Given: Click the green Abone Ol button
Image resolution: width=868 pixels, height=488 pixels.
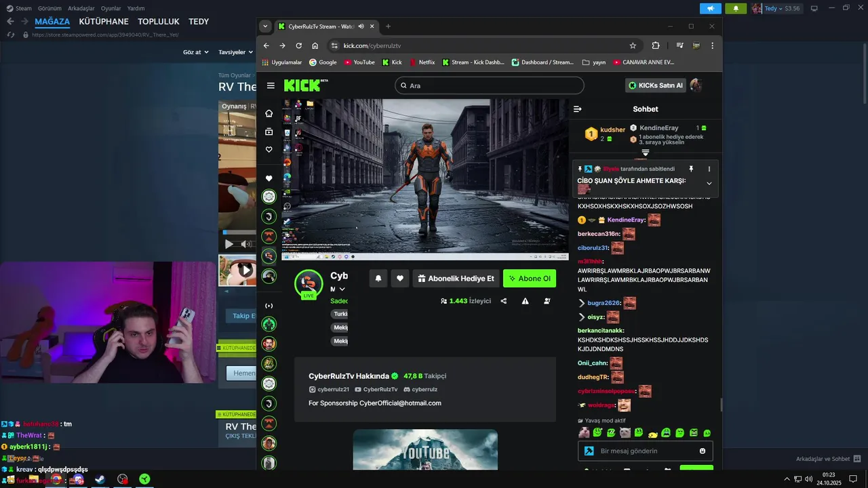Looking at the screenshot, I should pos(530,279).
